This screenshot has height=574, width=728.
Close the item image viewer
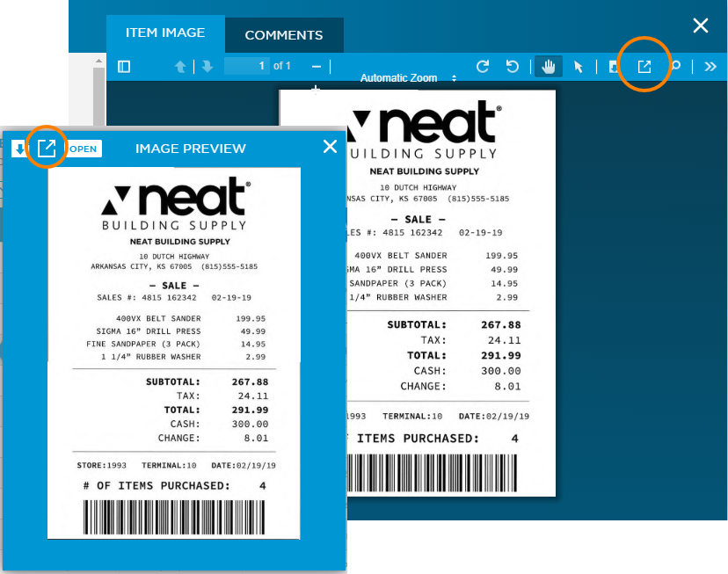click(x=700, y=25)
